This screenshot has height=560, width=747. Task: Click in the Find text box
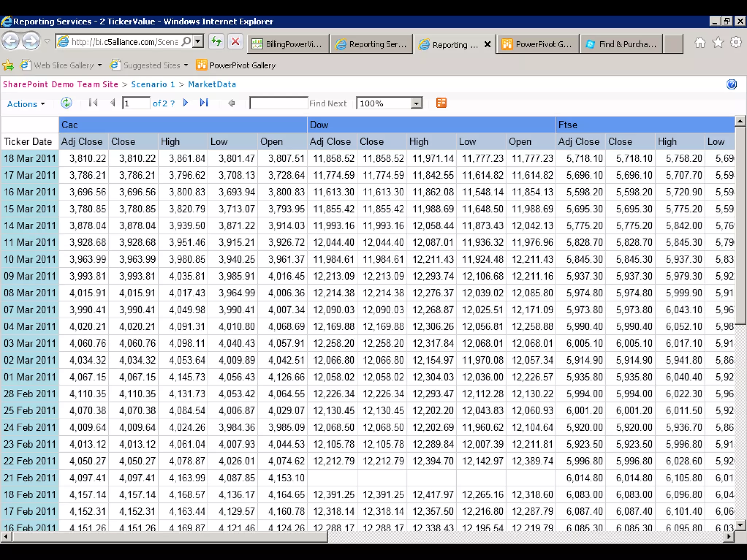[279, 103]
